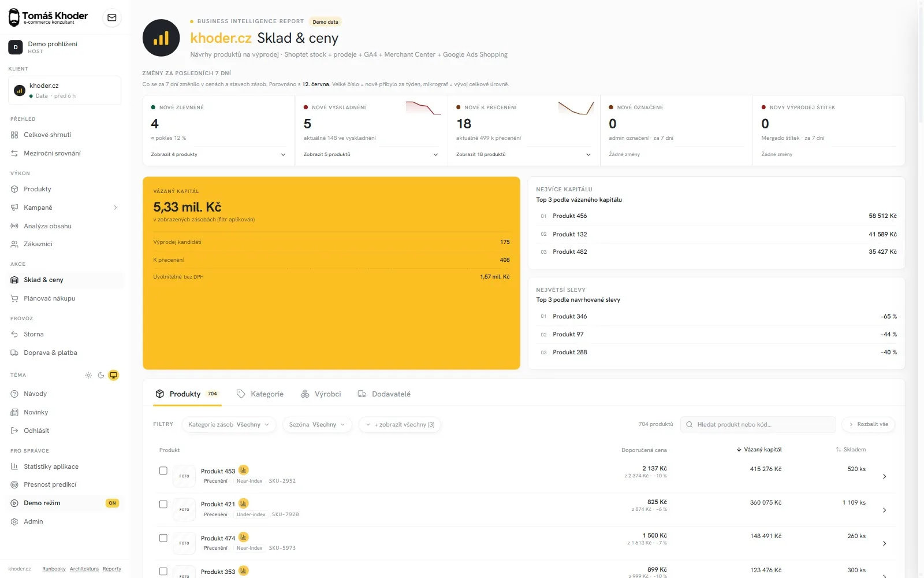Screen dimensions: 924x578
Task: Click the chart badge next to Produkt 453
Action: pos(244,470)
